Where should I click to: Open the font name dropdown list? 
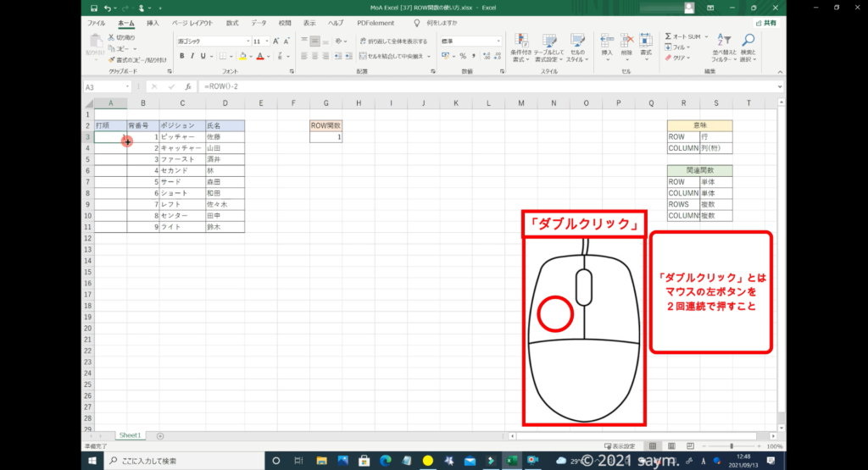pyautogui.click(x=248, y=41)
